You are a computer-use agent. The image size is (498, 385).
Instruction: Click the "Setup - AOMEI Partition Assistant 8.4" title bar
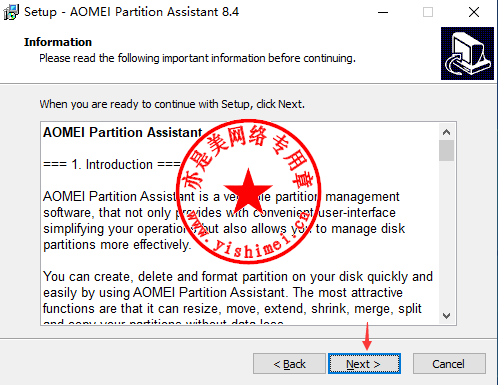click(131, 12)
